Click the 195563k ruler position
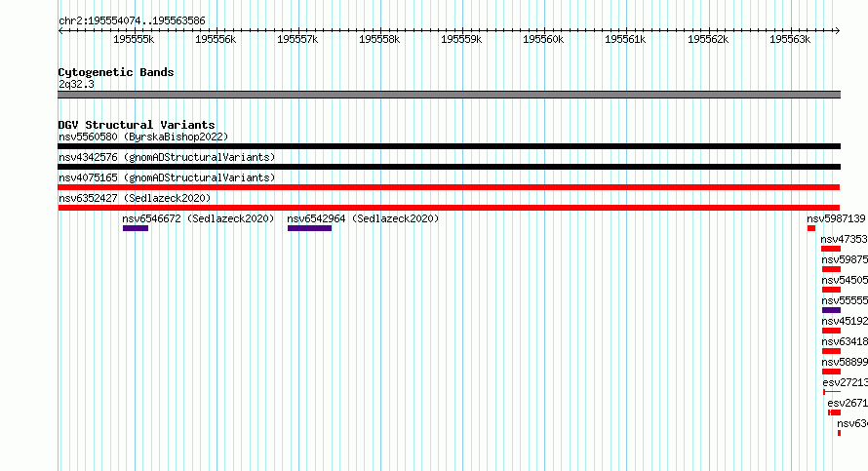This screenshot has width=868, height=471. pos(791,39)
